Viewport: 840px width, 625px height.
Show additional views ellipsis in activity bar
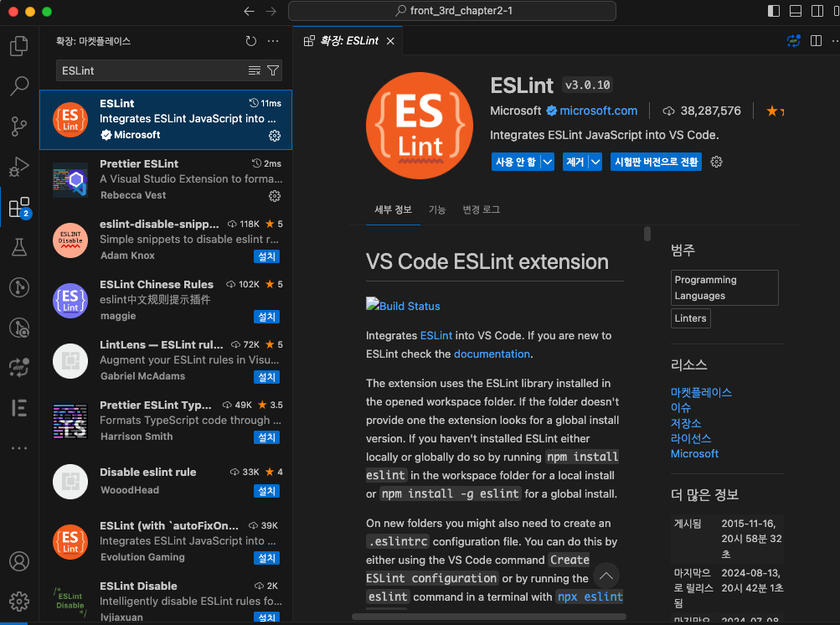point(19,448)
